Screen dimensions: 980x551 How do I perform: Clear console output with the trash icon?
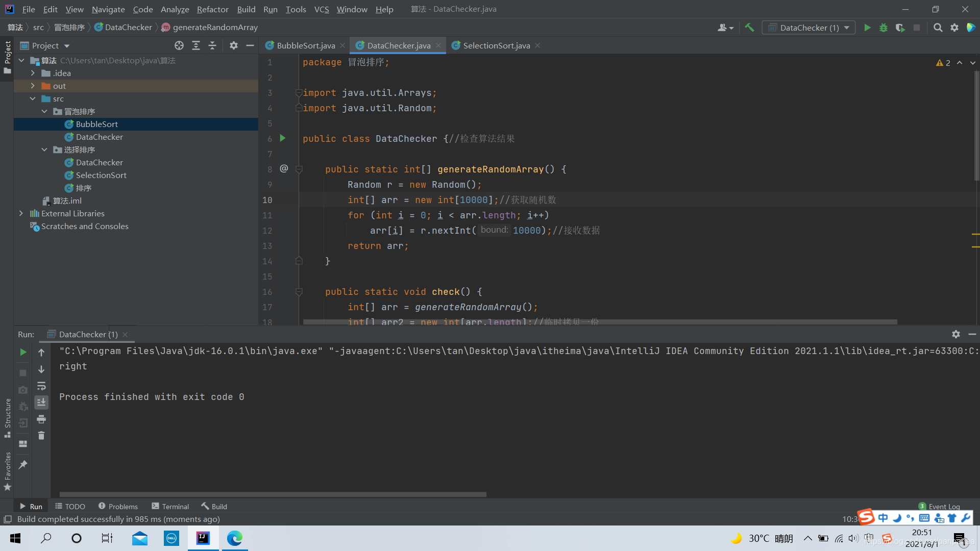41,435
